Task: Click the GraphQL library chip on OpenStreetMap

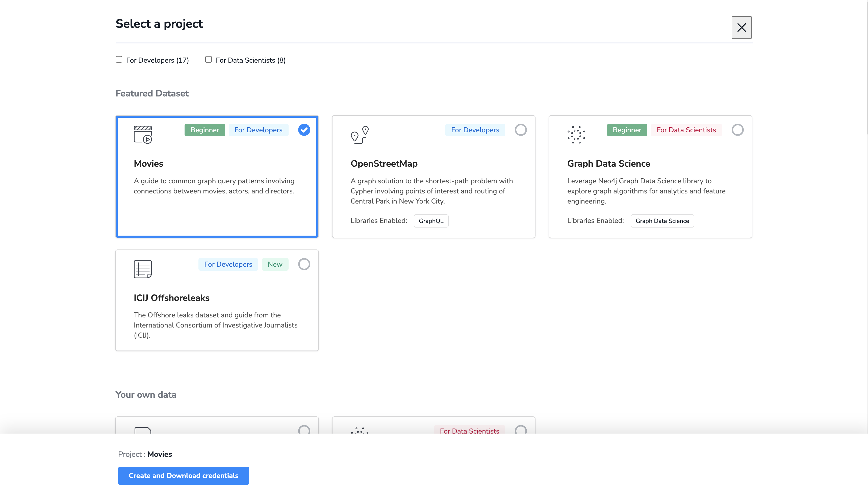Action: [431, 220]
